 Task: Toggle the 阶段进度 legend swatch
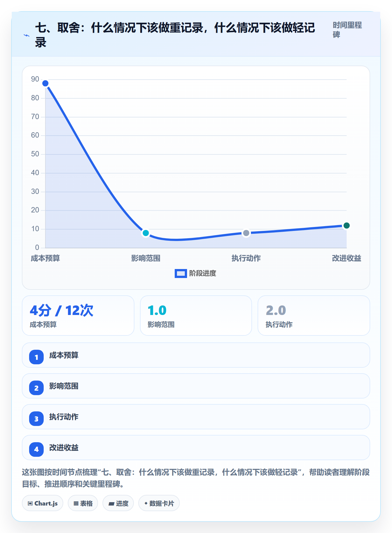(181, 274)
